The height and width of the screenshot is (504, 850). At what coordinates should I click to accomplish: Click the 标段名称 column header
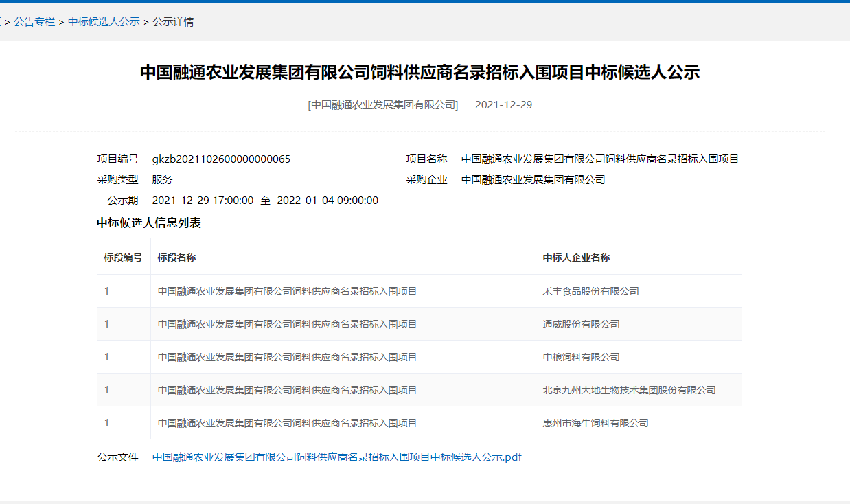[176, 257]
